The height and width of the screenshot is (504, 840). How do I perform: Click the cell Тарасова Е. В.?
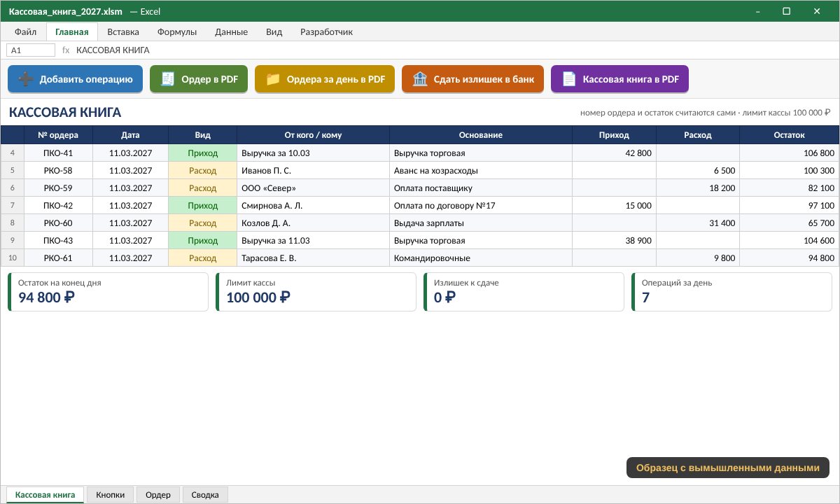[314, 258]
